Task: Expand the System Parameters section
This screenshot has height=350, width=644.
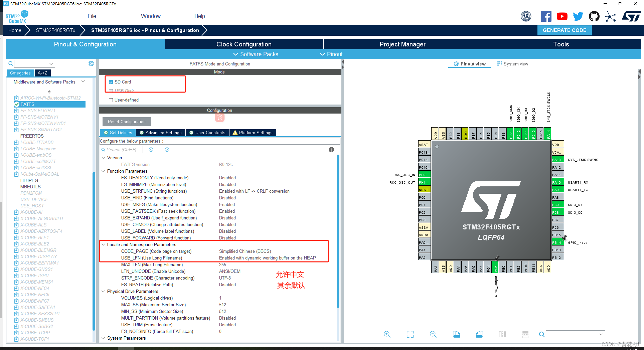Action: click(103, 338)
